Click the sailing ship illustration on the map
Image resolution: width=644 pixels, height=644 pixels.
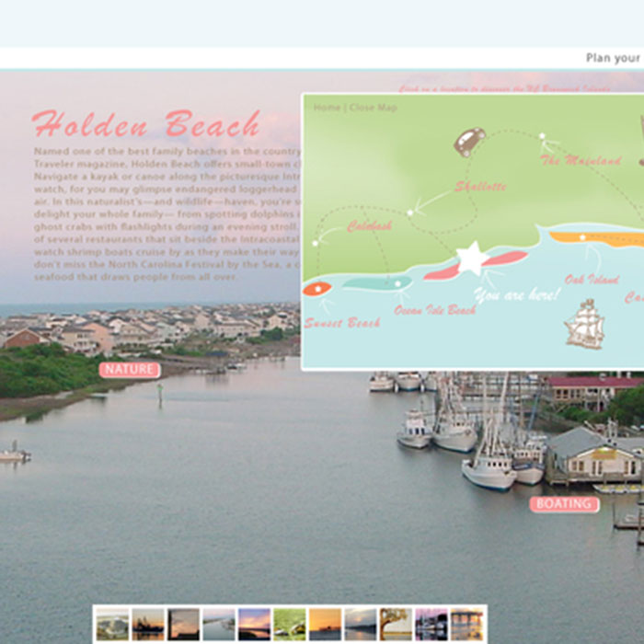pyautogui.click(x=584, y=324)
